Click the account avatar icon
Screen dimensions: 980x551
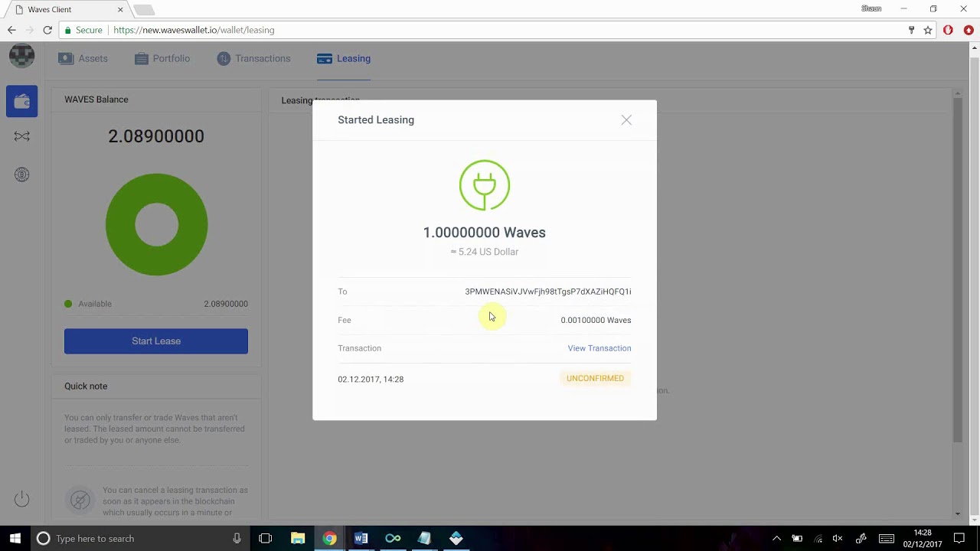(21, 56)
